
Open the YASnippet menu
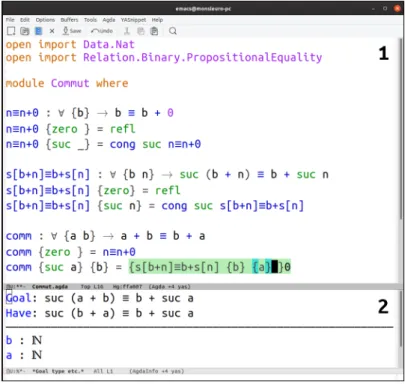(x=133, y=20)
